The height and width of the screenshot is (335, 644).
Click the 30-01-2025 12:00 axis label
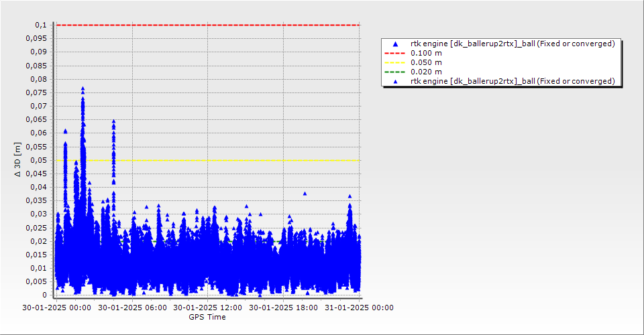tap(208, 308)
